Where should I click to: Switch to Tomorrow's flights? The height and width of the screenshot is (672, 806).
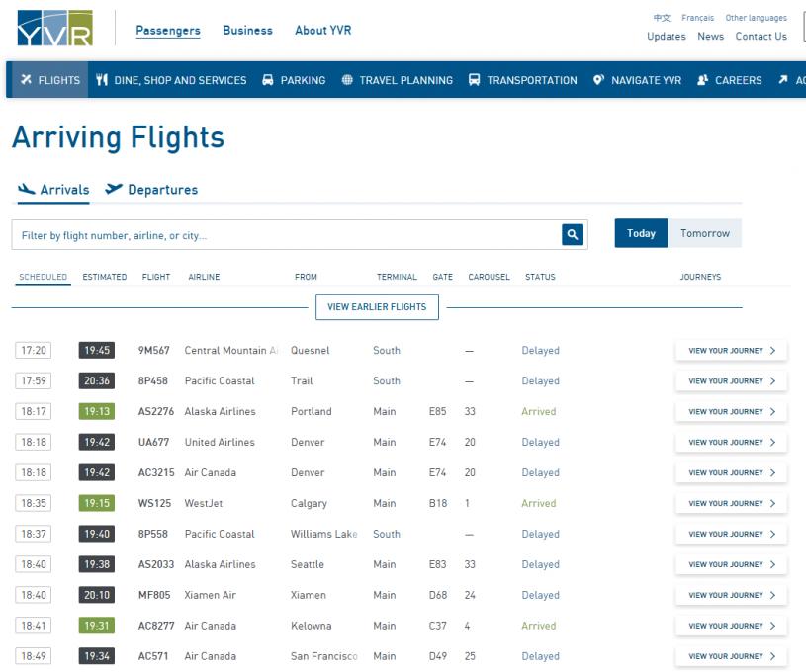(704, 233)
